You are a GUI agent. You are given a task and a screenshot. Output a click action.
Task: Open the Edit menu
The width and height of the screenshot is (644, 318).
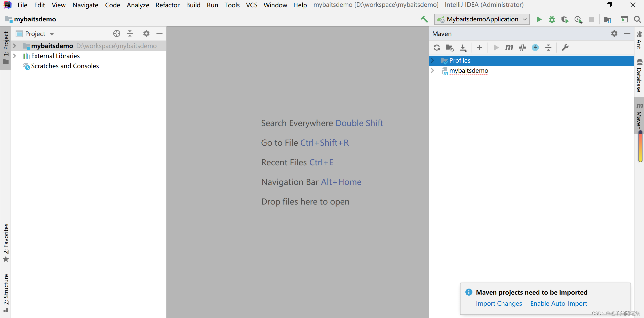(39, 5)
